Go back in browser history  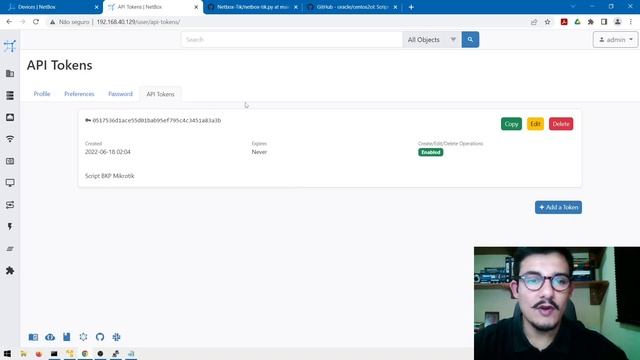[9, 22]
